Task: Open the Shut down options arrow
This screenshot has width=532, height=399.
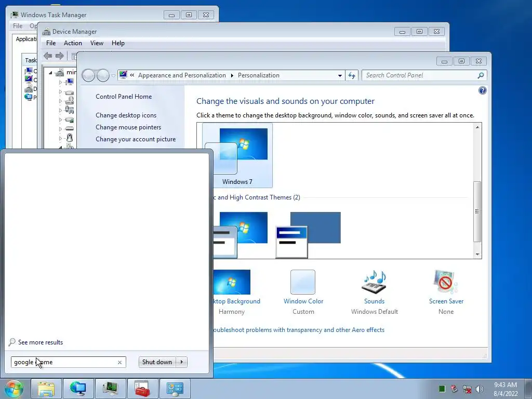Action: point(182,362)
